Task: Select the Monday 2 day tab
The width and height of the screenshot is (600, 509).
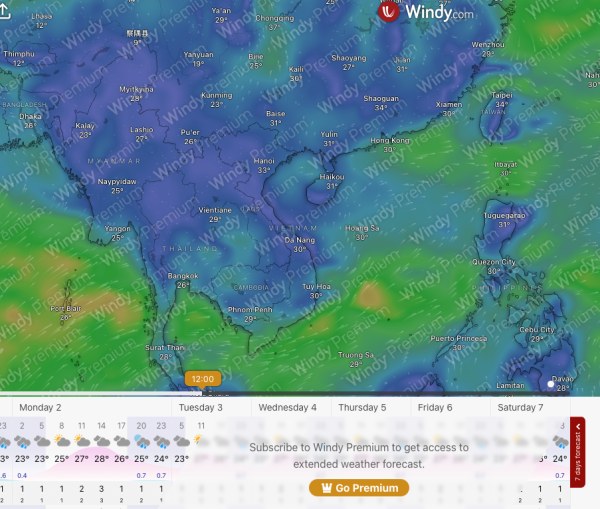Action: point(41,408)
